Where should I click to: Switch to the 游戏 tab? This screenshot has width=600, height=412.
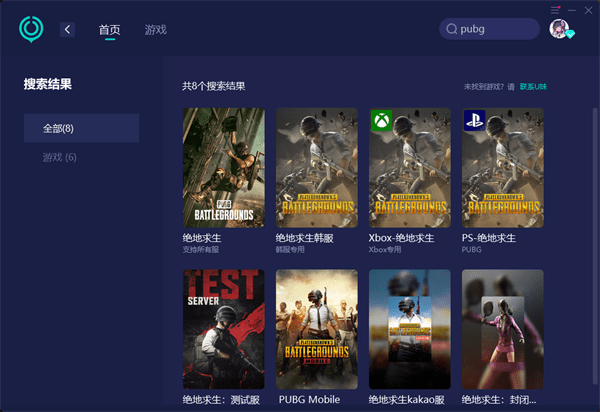(156, 29)
